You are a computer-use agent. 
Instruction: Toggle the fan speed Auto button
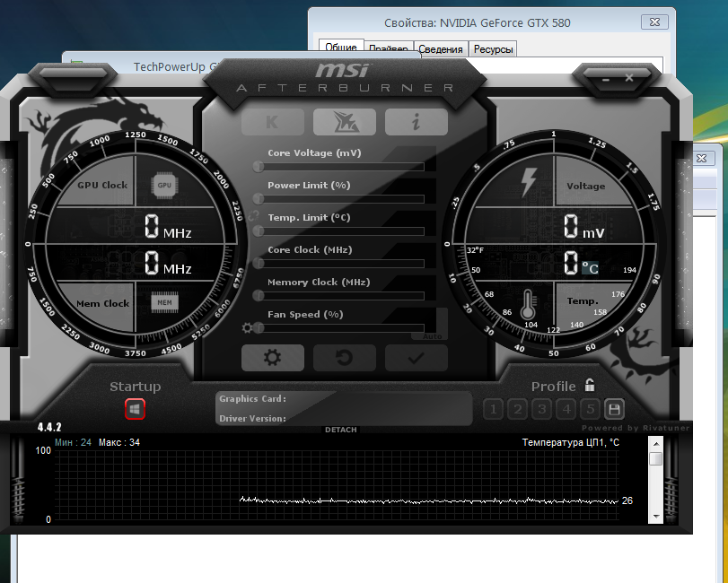coord(433,336)
